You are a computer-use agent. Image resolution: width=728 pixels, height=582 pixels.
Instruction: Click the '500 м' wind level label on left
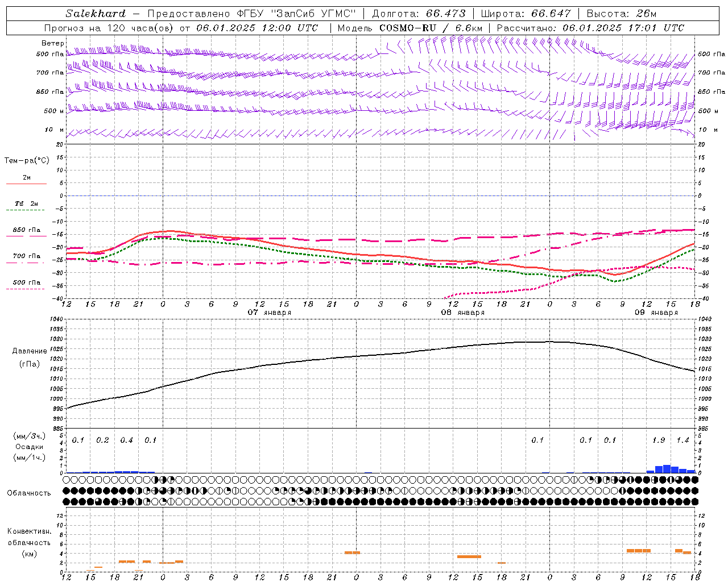coord(53,111)
